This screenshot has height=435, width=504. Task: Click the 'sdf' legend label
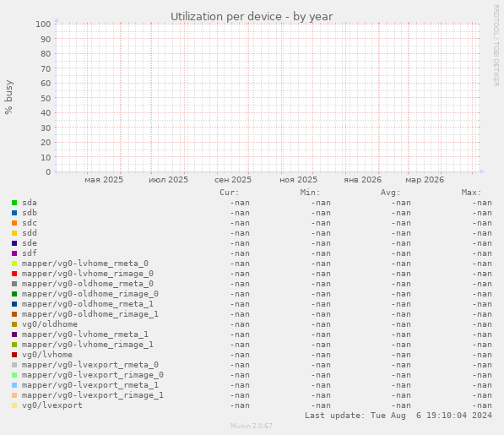pos(30,253)
